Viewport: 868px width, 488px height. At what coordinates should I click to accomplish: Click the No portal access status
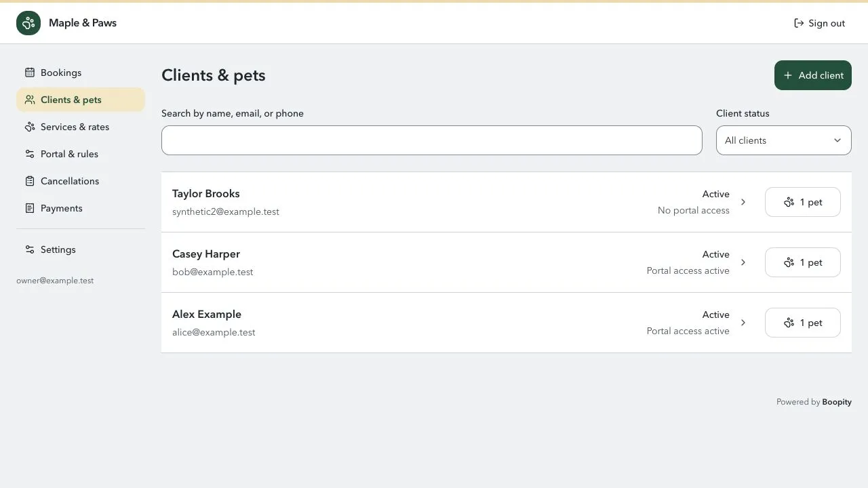click(694, 210)
